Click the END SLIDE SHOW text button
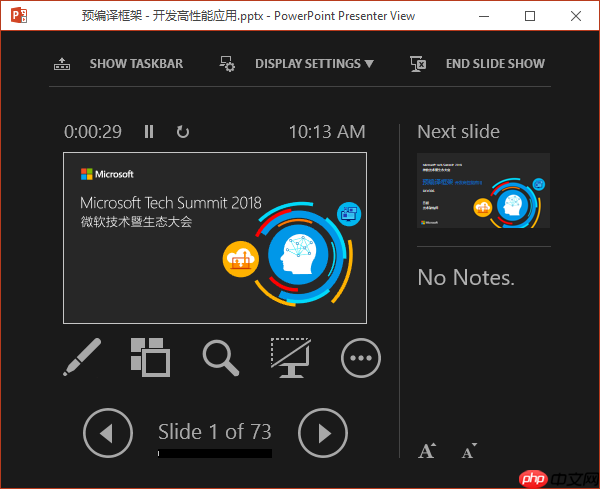600x489 pixels. tap(495, 64)
